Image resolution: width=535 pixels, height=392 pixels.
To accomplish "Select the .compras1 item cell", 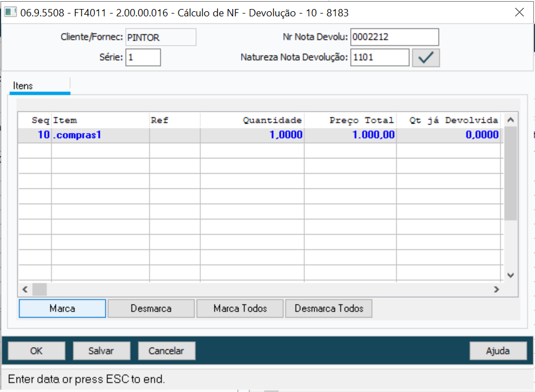I will tap(100, 135).
